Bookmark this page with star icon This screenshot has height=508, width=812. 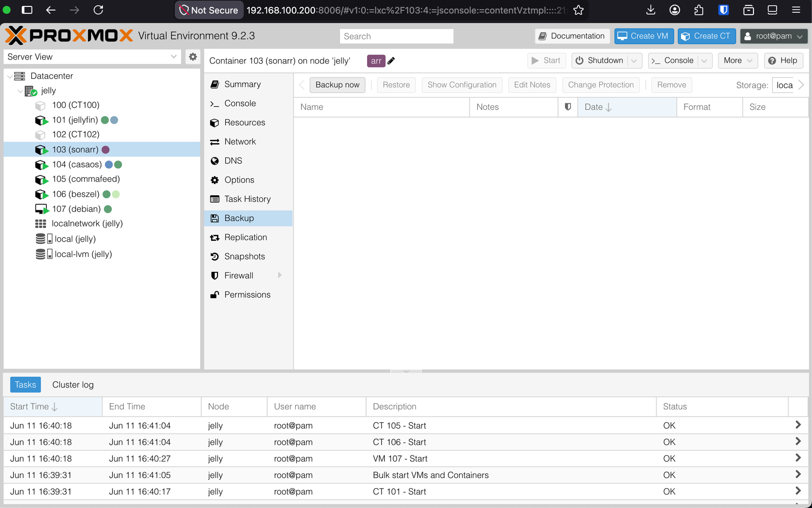578,10
